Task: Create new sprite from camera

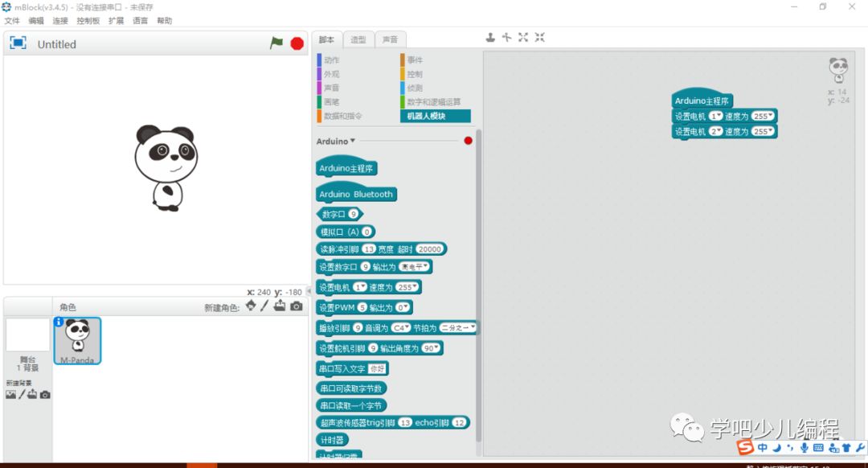Action: [x=297, y=306]
